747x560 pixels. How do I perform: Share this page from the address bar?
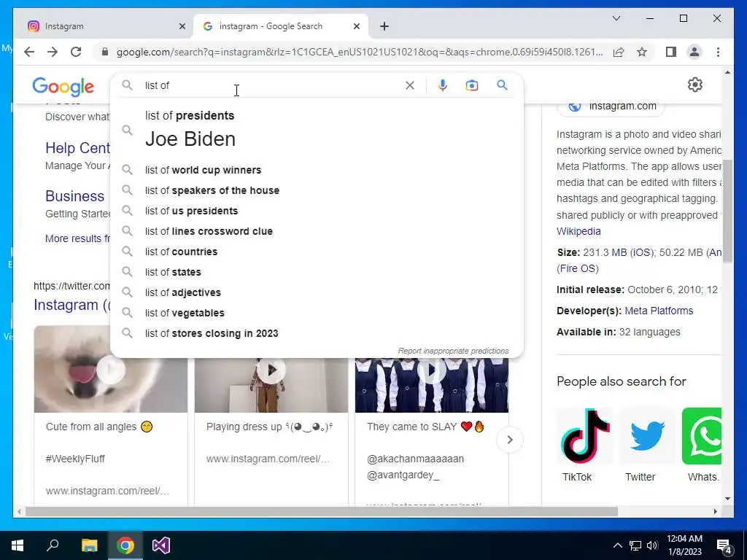pos(619,52)
